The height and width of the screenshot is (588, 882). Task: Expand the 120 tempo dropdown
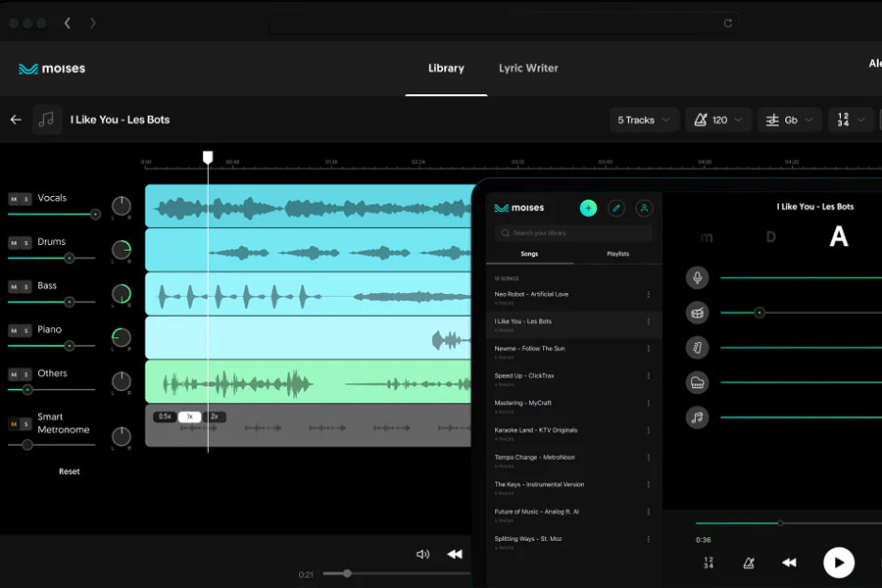click(718, 120)
